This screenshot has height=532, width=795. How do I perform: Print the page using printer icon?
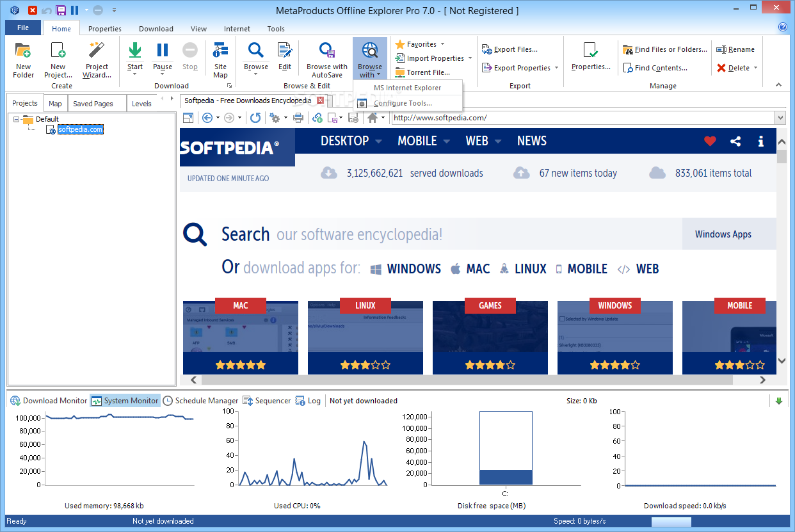[298, 118]
